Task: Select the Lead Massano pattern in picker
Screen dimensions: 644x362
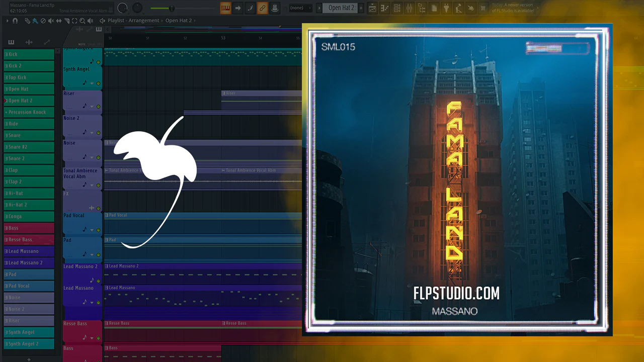Action: coord(29,251)
